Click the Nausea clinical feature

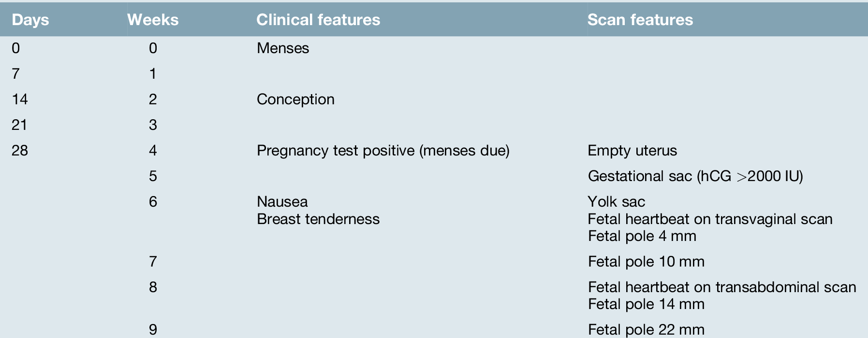282,202
